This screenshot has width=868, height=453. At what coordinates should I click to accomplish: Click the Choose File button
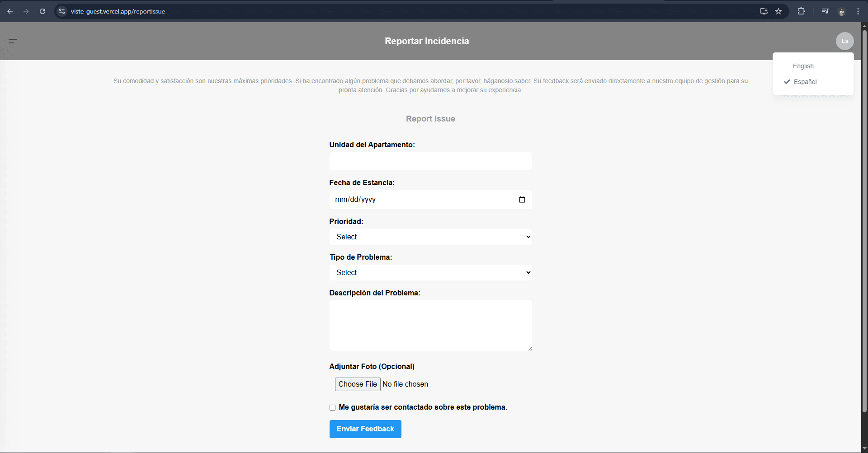tap(357, 384)
